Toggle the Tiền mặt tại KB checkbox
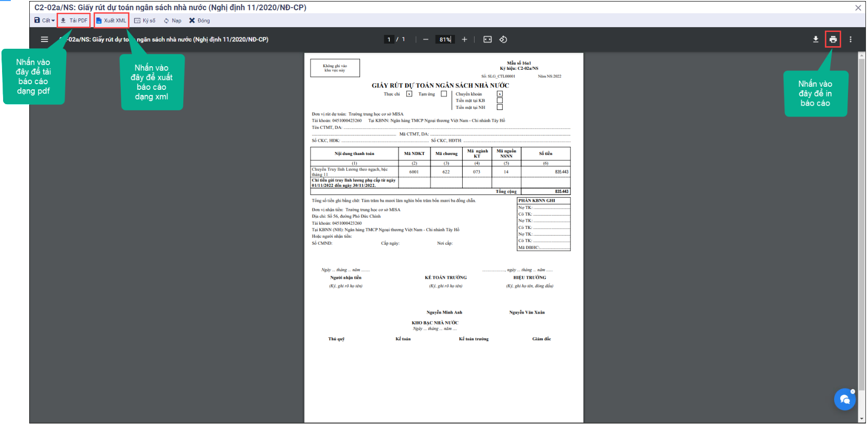Screen dimensions: 868x425 pyautogui.click(x=500, y=101)
